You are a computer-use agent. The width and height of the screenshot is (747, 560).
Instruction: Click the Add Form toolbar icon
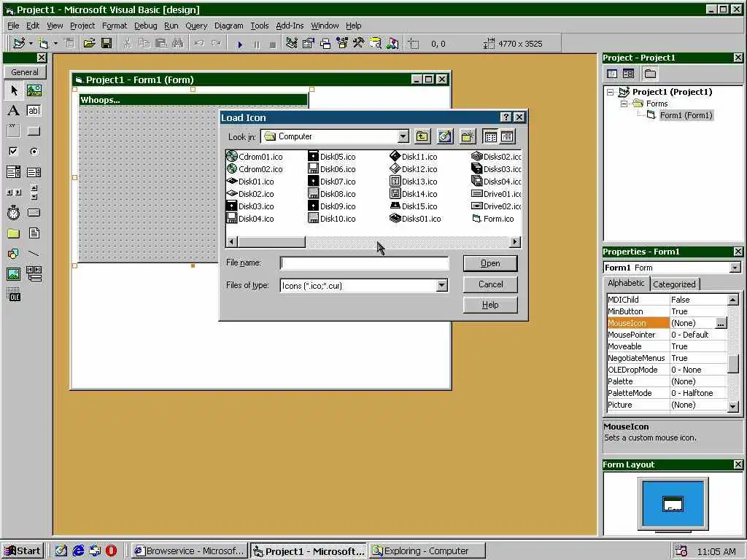43,43
